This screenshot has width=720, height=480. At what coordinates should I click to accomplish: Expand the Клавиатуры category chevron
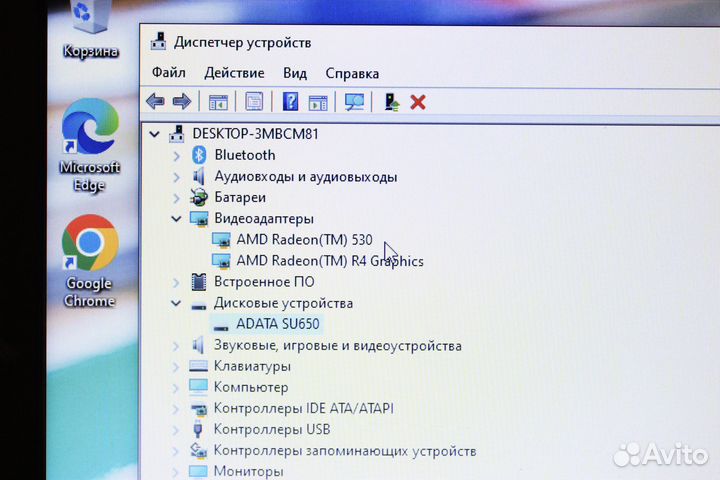pos(176,367)
